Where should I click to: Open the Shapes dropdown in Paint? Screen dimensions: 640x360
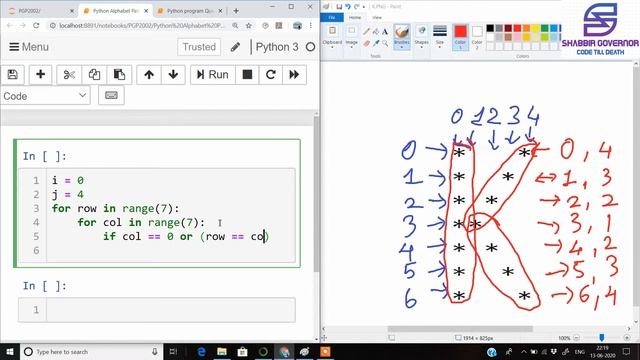tap(421, 37)
